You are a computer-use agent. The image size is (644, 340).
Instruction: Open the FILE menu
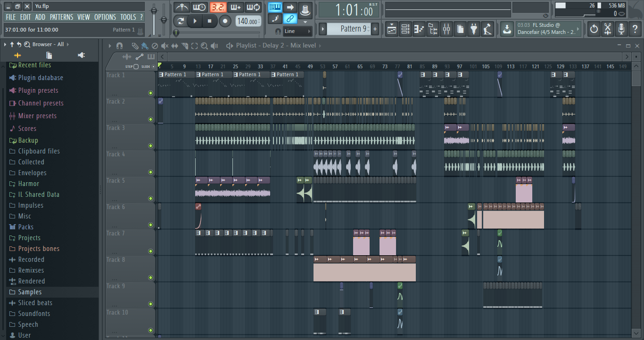click(10, 17)
